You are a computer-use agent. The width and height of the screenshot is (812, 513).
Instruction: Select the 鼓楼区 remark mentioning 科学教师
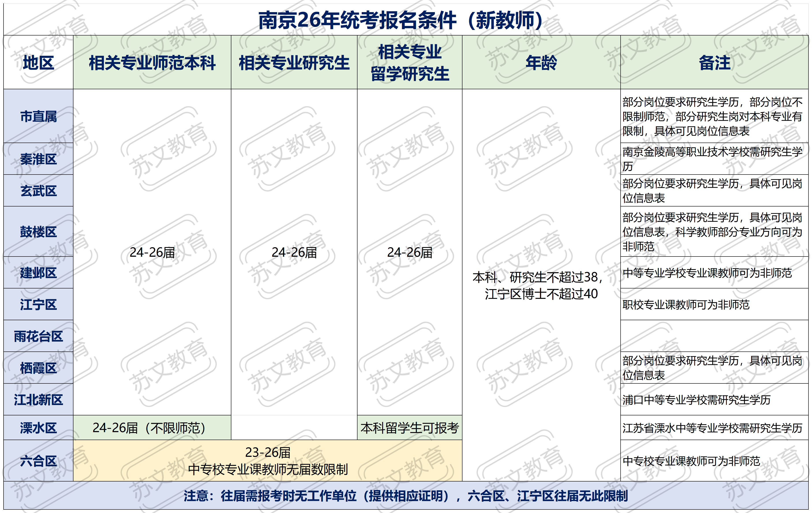pyautogui.click(x=715, y=232)
